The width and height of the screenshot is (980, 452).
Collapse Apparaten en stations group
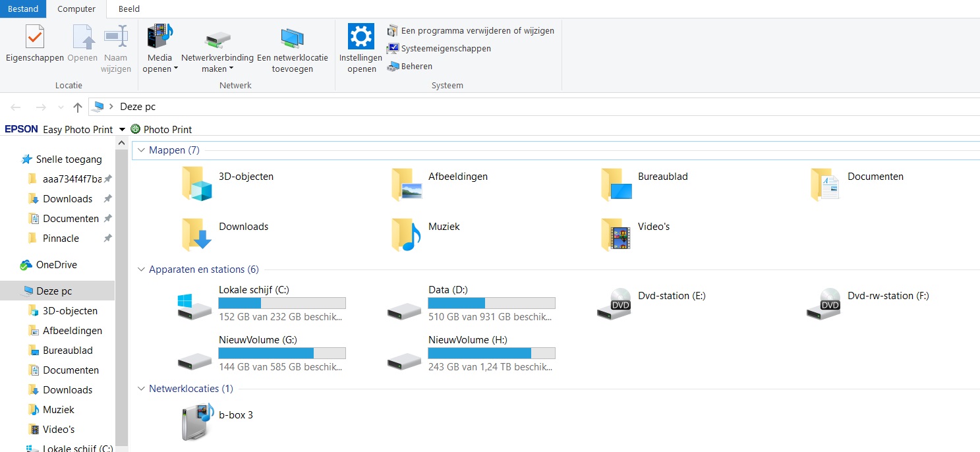click(x=141, y=269)
